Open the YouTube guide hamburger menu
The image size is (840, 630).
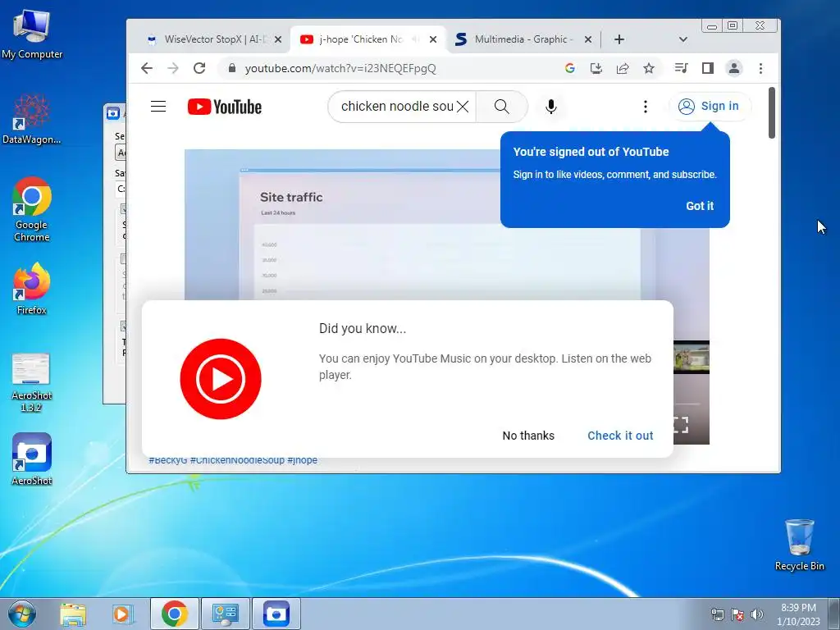tap(158, 107)
